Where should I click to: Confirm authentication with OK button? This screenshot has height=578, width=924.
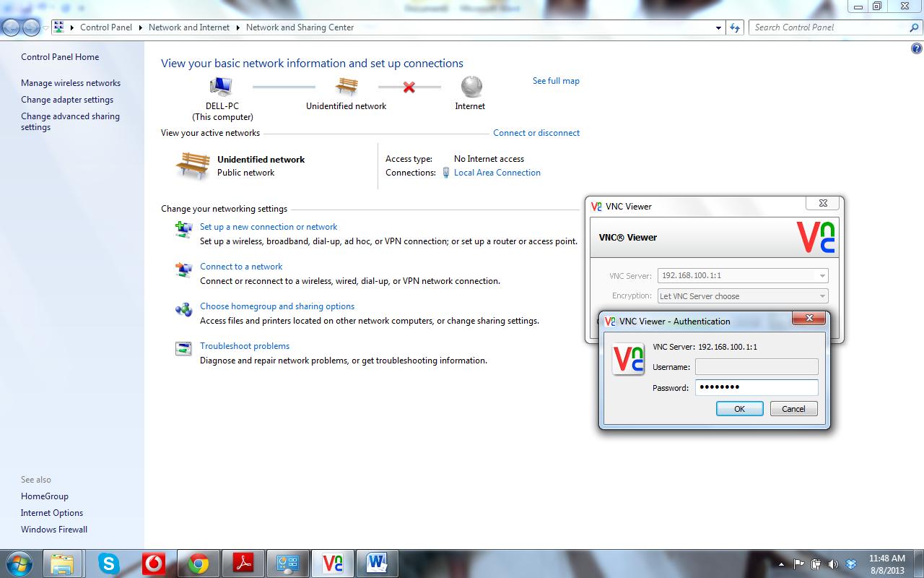click(739, 409)
